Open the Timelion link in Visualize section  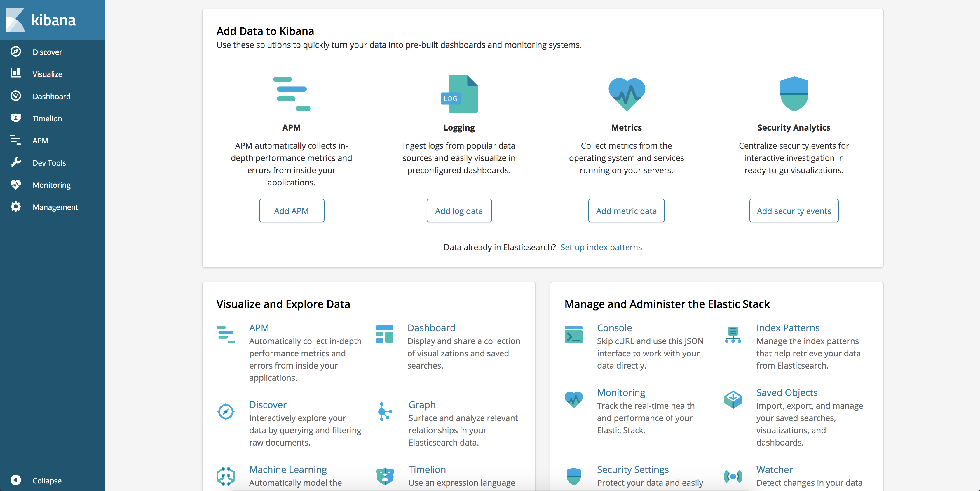pos(427,469)
